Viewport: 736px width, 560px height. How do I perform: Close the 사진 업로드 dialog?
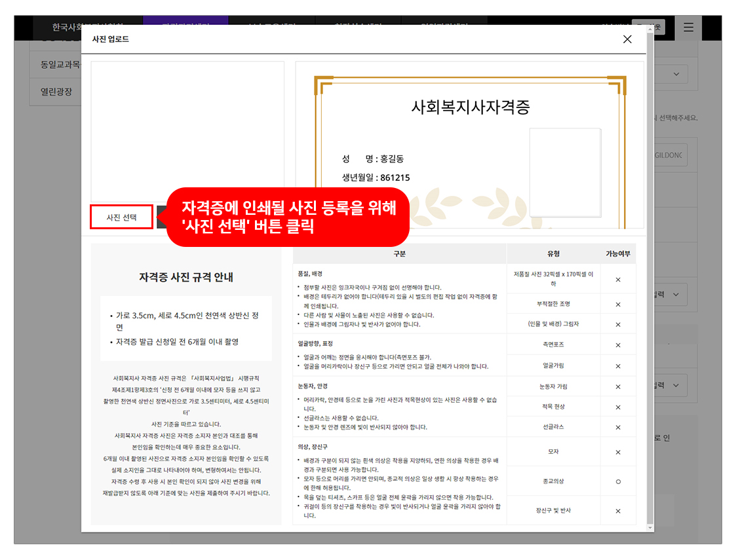coord(627,39)
